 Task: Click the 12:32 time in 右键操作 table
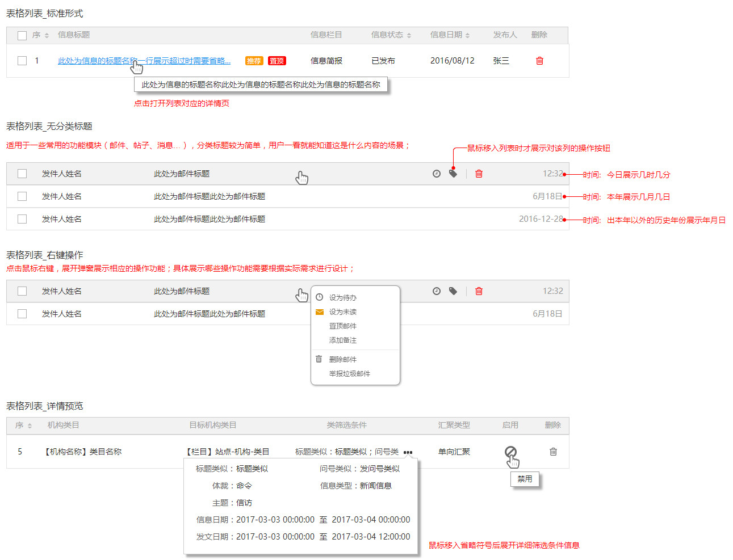tap(553, 291)
